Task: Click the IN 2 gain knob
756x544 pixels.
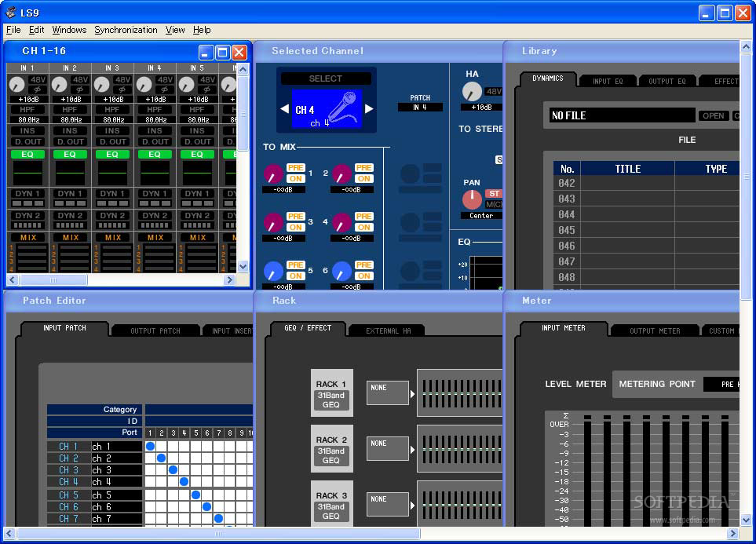Action: coord(60,85)
